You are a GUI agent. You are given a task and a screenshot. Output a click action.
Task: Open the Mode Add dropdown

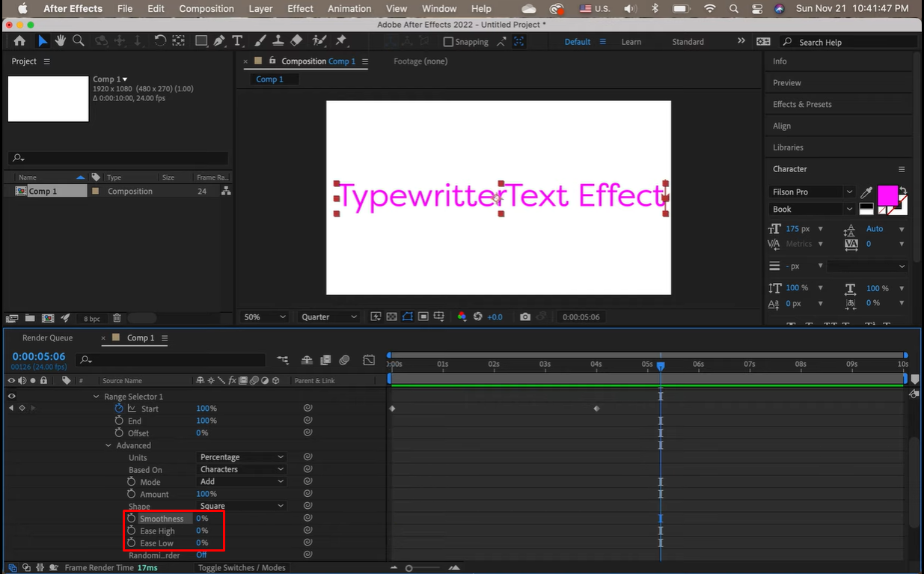click(242, 481)
